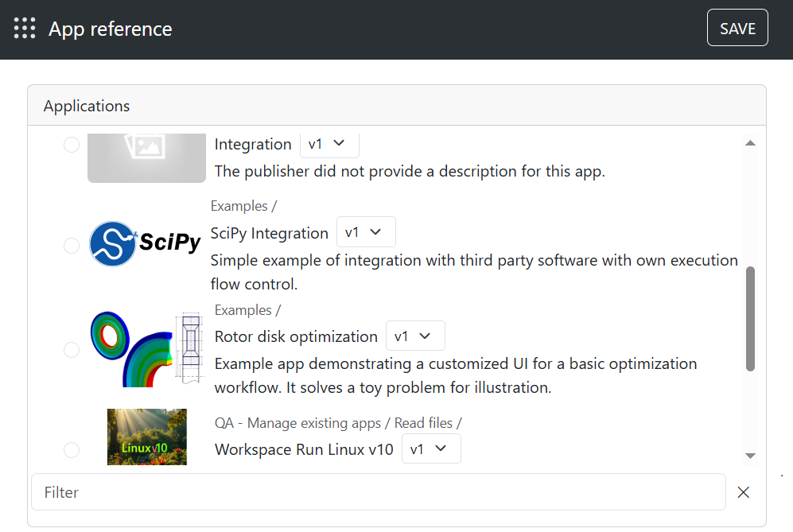Choose the Integration app radio button
The width and height of the screenshot is (793, 532).
72,145
